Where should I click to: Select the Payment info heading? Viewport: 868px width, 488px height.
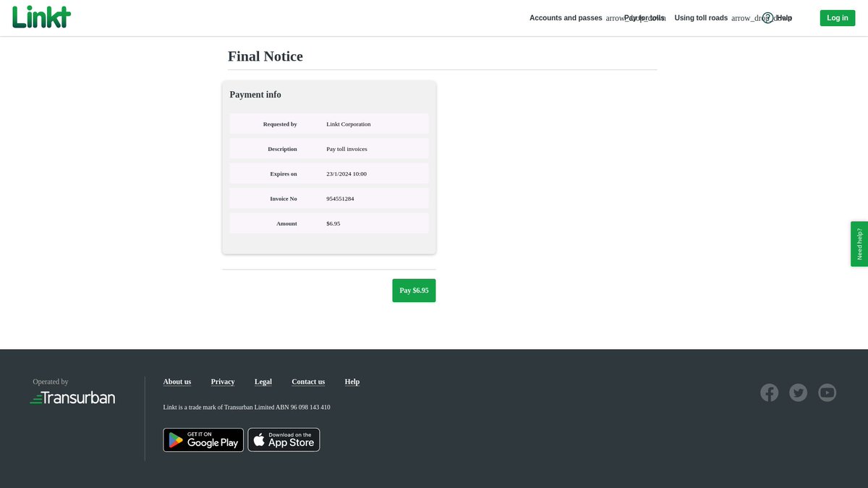[255, 95]
